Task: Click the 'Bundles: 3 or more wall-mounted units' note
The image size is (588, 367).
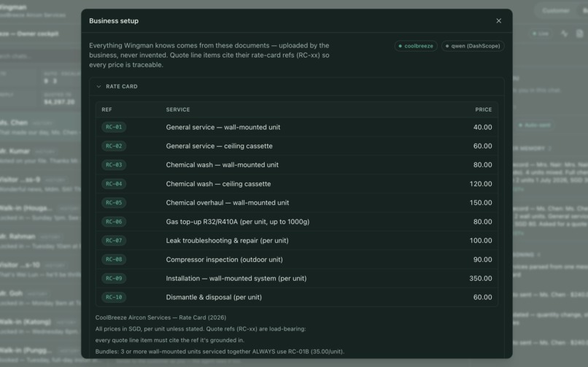Action: (x=220, y=352)
